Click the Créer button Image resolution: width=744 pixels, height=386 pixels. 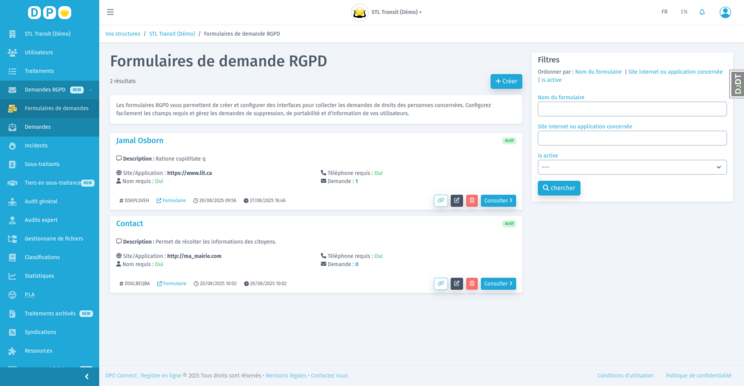click(506, 81)
